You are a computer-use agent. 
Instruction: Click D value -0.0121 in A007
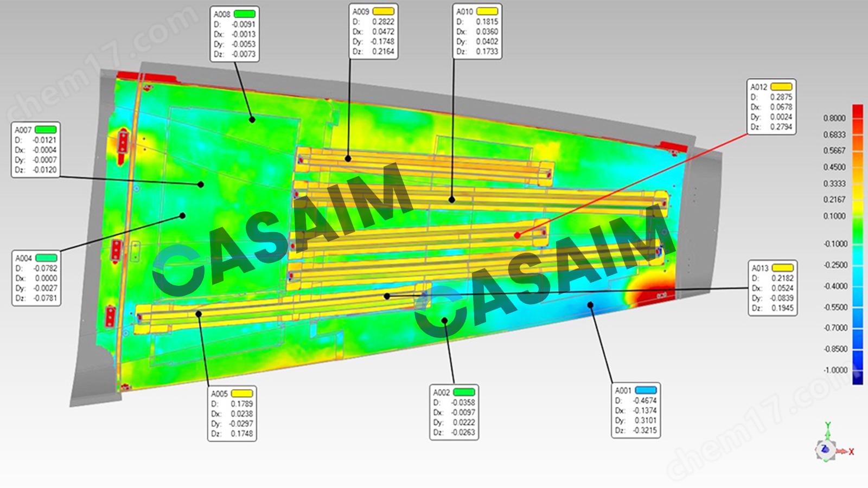click(44, 140)
